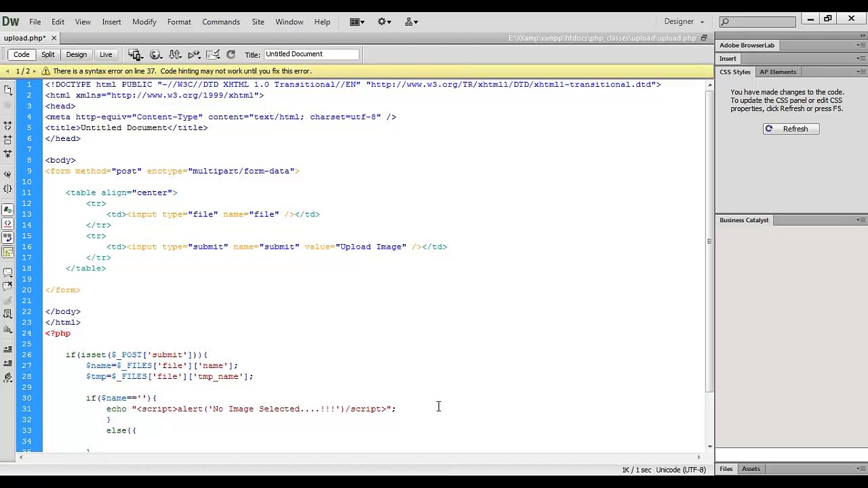Toggle Live view on
The height and width of the screenshot is (488, 868).
pos(106,54)
